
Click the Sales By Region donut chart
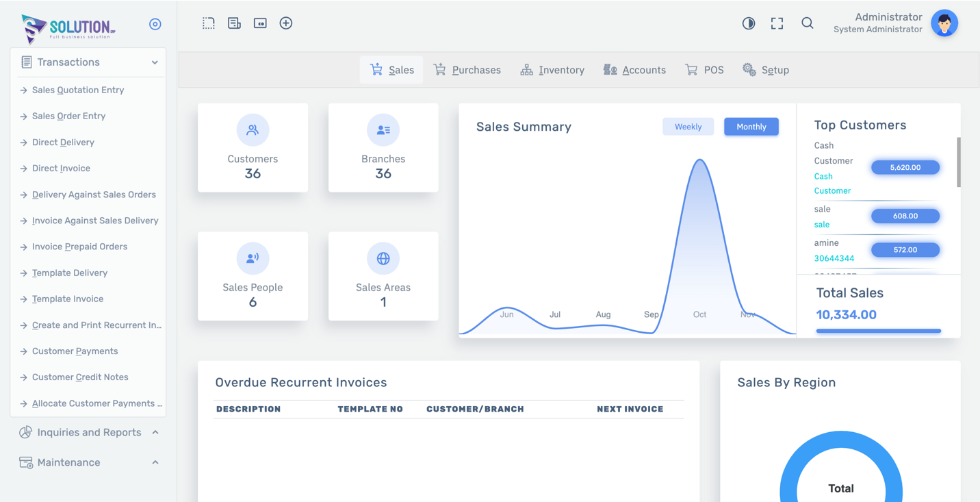[841, 467]
